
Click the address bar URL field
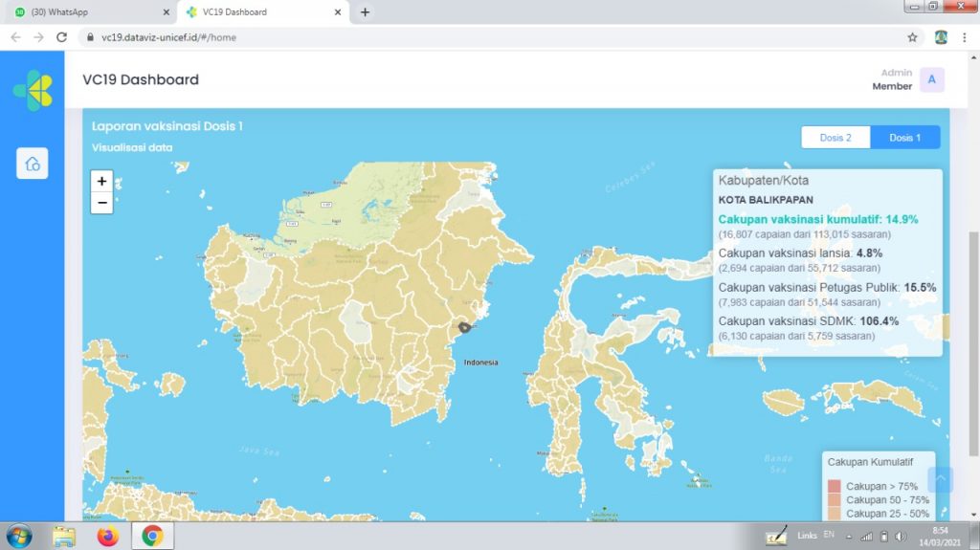(479, 37)
